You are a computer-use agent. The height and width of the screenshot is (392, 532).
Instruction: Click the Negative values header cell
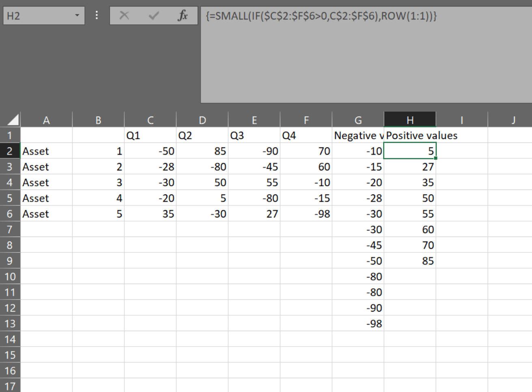358,135
